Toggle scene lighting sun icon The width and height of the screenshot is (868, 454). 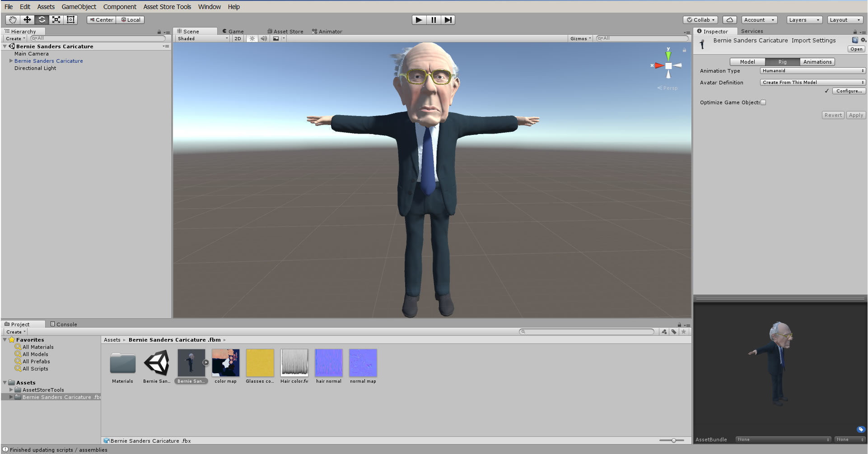(252, 39)
